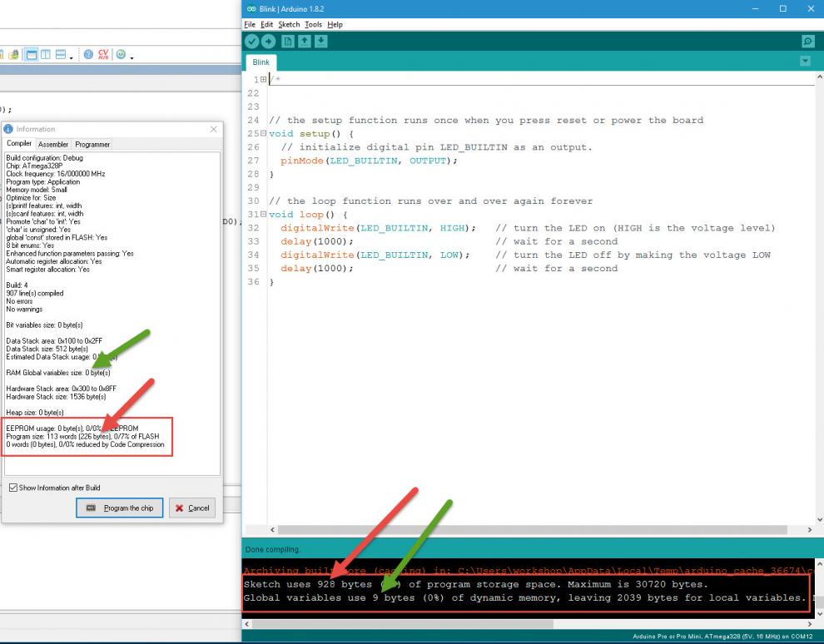The image size is (824, 644).
Task: Click 'Global variables use 9 bytes' console line
Action: coord(524,597)
